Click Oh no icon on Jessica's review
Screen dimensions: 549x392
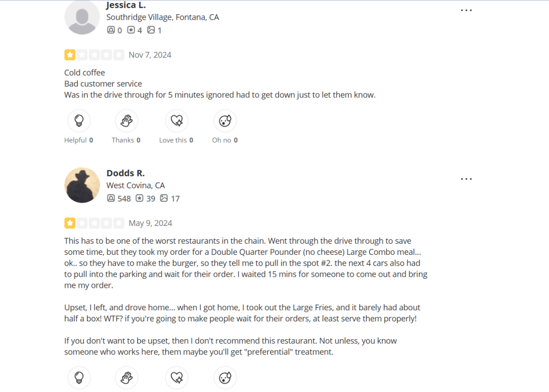click(225, 121)
